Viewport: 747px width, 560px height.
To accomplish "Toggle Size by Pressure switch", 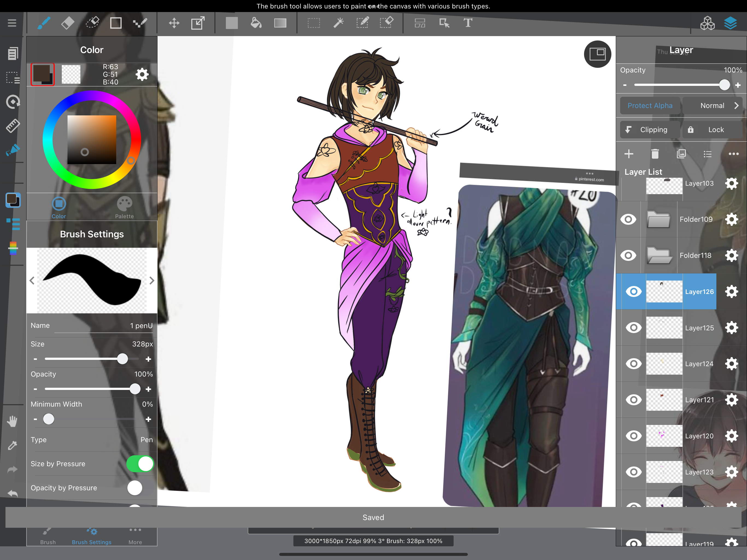I will (x=140, y=464).
